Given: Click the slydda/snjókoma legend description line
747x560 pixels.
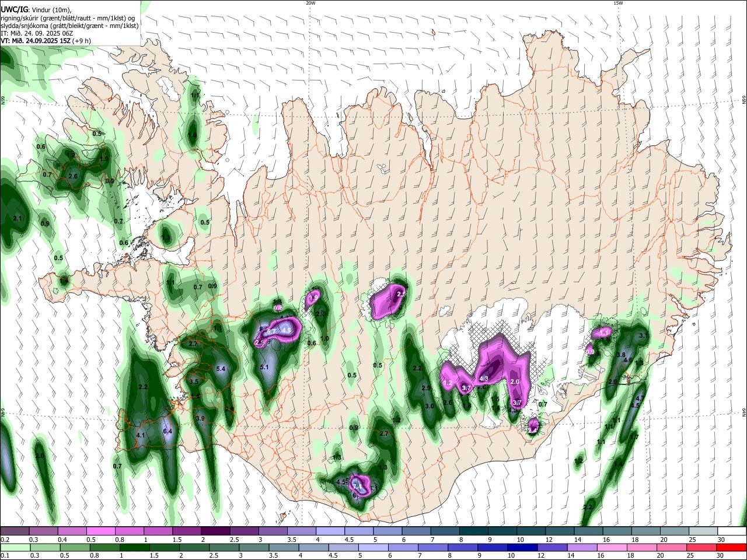Looking at the screenshot, I should (x=69, y=26).
